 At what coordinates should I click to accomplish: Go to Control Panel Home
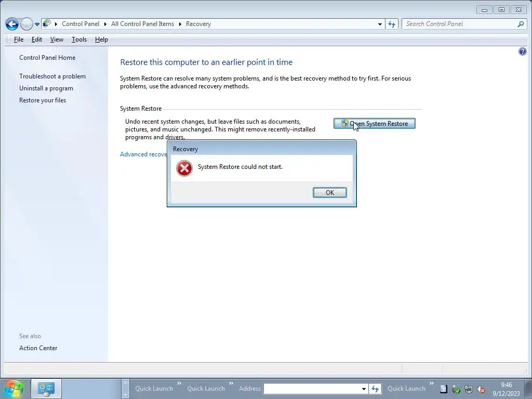point(47,57)
